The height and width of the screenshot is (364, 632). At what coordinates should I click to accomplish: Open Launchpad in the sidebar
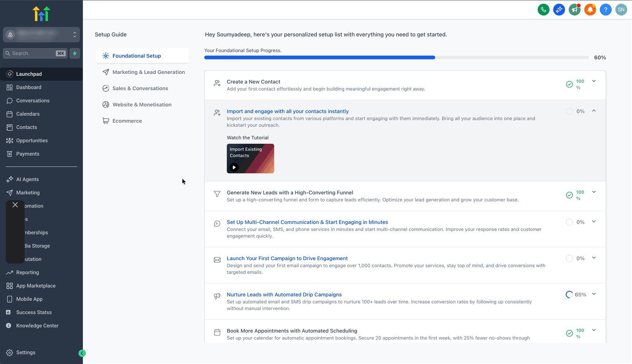pos(41,74)
